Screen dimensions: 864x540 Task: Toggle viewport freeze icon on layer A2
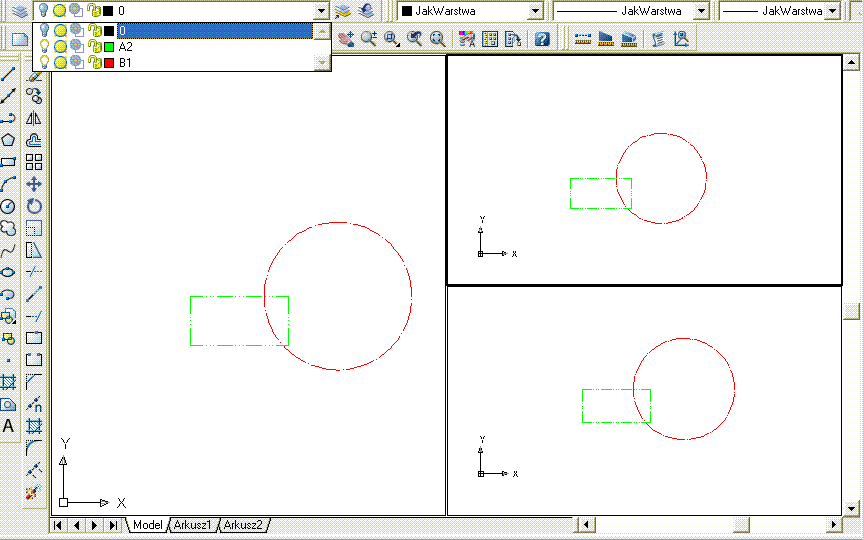[77, 47]
